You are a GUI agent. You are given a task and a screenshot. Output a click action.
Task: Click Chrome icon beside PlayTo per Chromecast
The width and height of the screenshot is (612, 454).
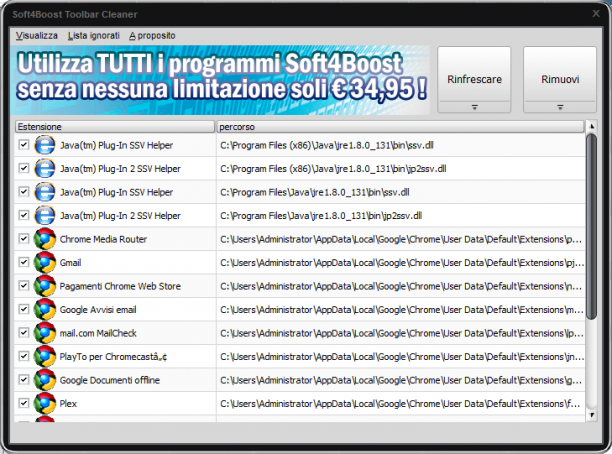pos(45,356)
